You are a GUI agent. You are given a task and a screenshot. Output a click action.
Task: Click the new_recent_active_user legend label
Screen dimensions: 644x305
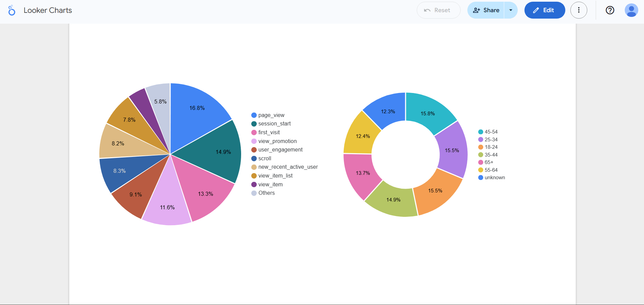(x=288, y=167)
